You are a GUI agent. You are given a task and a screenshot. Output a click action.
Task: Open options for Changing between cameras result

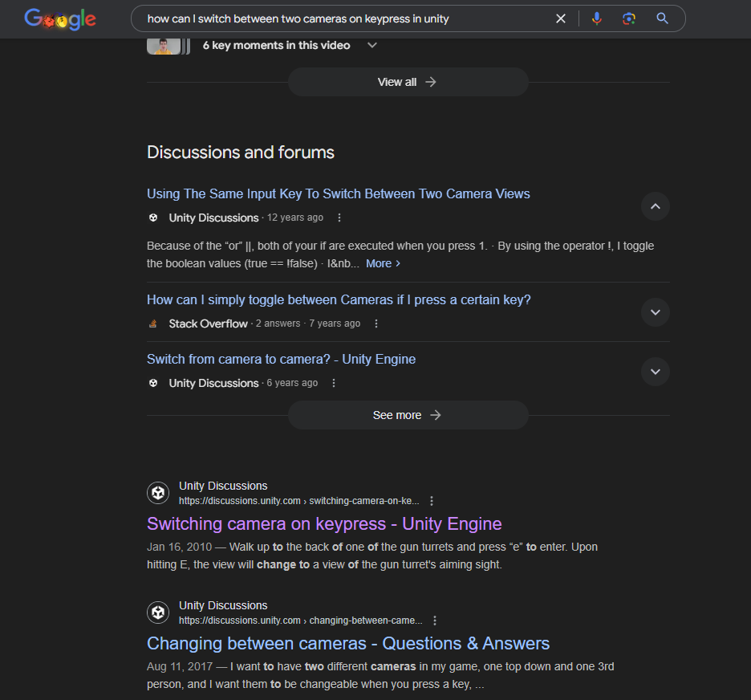click(x=435, y=621)
